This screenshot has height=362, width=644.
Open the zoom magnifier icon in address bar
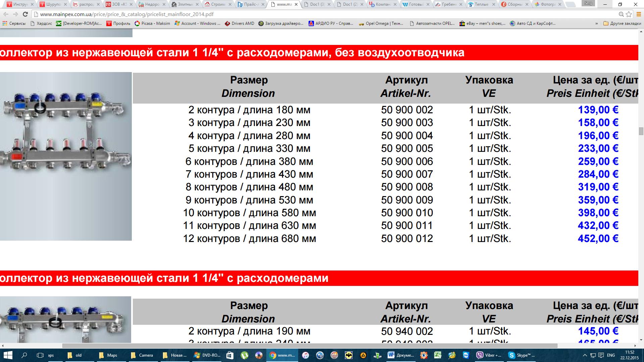tap(621, 14)
